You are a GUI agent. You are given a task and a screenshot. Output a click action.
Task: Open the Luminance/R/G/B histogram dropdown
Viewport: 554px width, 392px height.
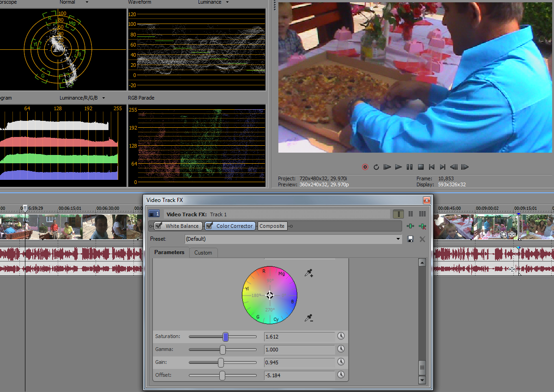coord(103,98)
